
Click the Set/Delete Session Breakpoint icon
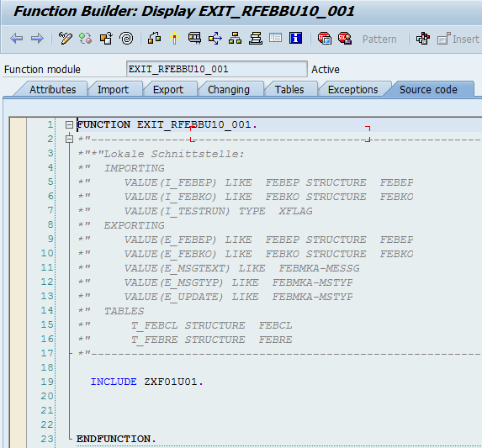click(325, 39)
